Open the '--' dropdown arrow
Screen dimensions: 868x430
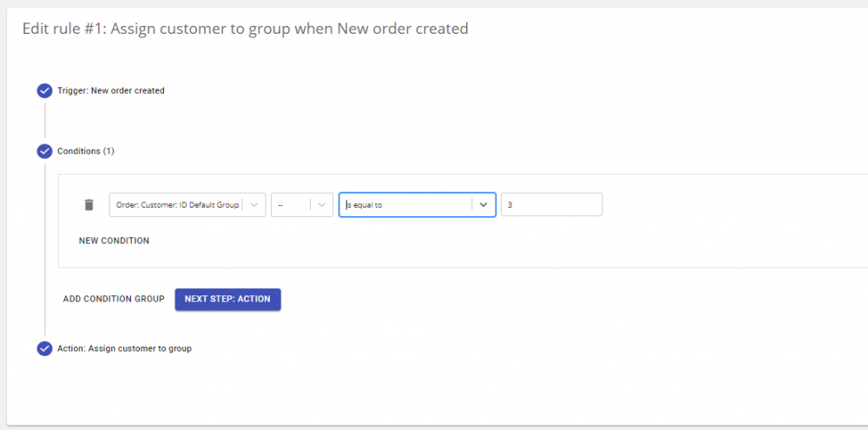pos(321,205)
